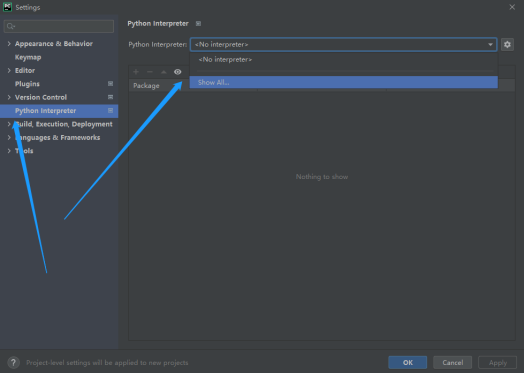Click the search magnifier icon
This screenshot has width=525, height=373.
pyautogui.click(x=11, y=26)
